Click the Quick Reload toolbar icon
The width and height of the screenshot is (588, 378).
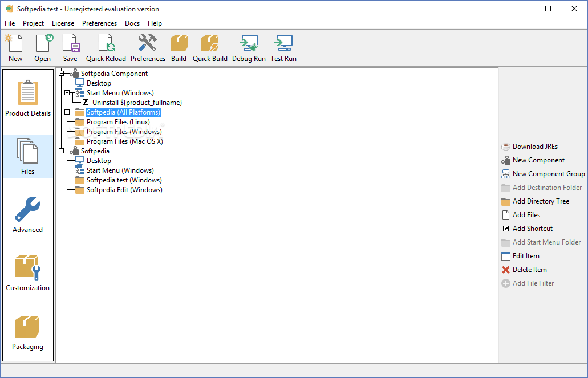(x=106, y=48)
